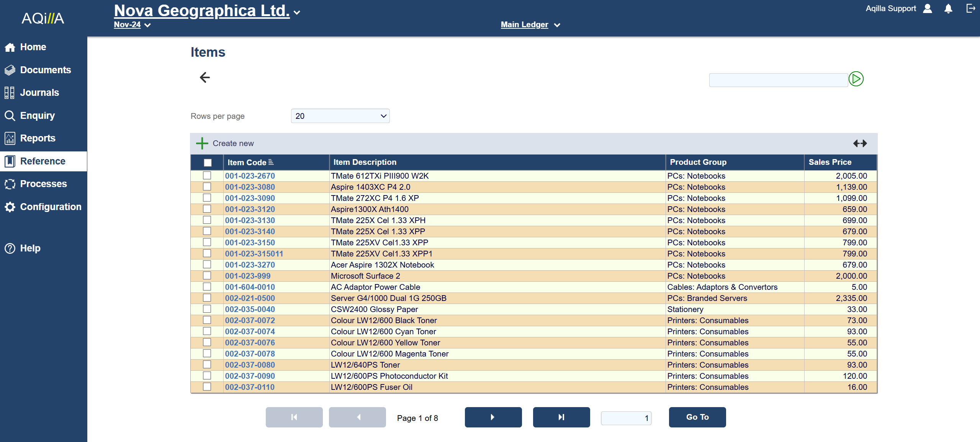Open the Rows per page dropdown
Image resolution: width=980 pixels, height=442 pixels.
[340, 116]
